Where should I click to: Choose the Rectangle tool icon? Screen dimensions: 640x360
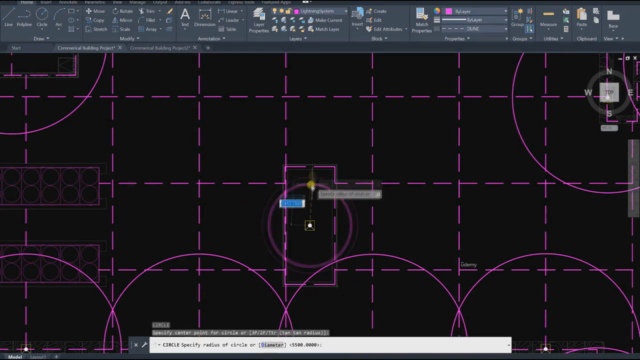(x=71, y=11)
